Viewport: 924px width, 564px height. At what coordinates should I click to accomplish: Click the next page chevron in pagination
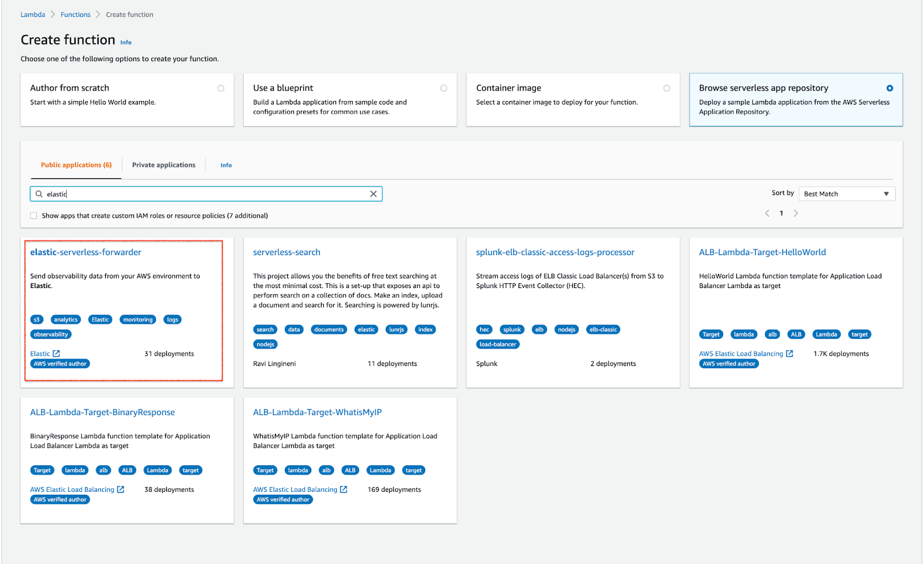(x=796, y=213)
